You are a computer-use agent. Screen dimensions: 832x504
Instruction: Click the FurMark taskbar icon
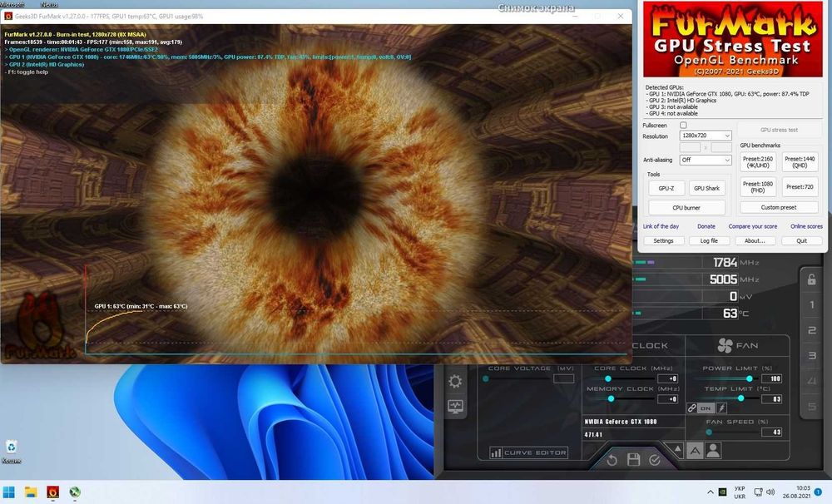[x=52, y=492]
